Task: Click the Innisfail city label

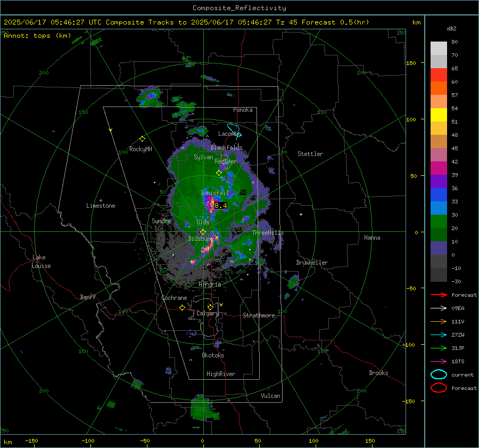Action: pos(215,193)
